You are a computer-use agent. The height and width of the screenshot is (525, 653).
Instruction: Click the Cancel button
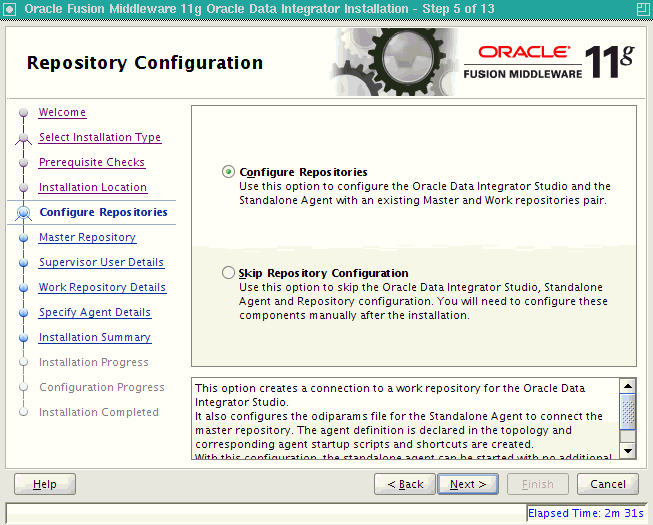(x=608, y=484)
